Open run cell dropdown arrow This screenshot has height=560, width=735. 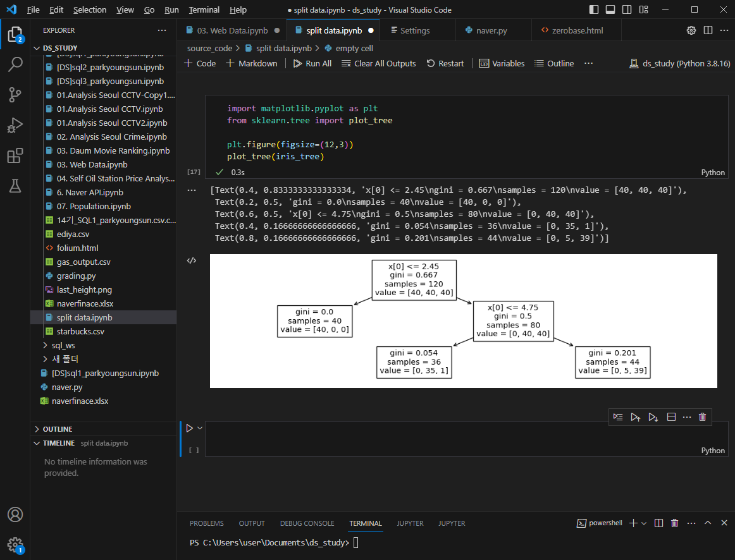click(x=200, y=428)
